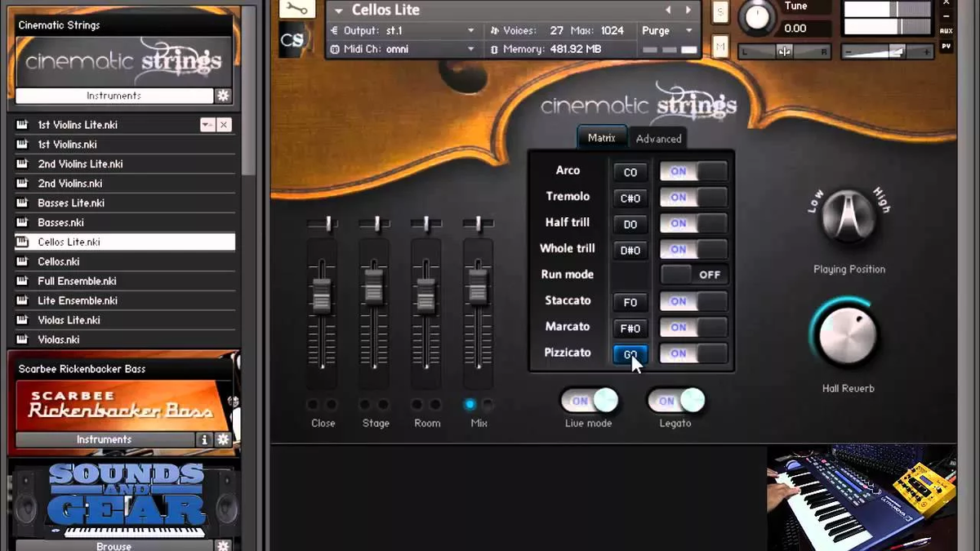Remove 1st Violins Lite with X icon
Image resolution: width=980 pixels, height=551 pixels.
(x=224, y=125)
